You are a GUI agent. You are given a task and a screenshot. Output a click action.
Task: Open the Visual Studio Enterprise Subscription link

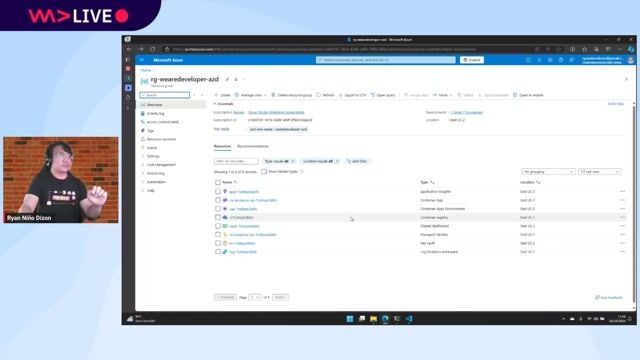276,112
